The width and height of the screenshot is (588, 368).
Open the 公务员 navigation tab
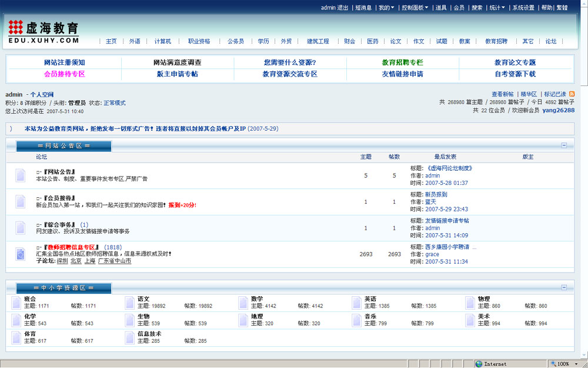point(235,41)
